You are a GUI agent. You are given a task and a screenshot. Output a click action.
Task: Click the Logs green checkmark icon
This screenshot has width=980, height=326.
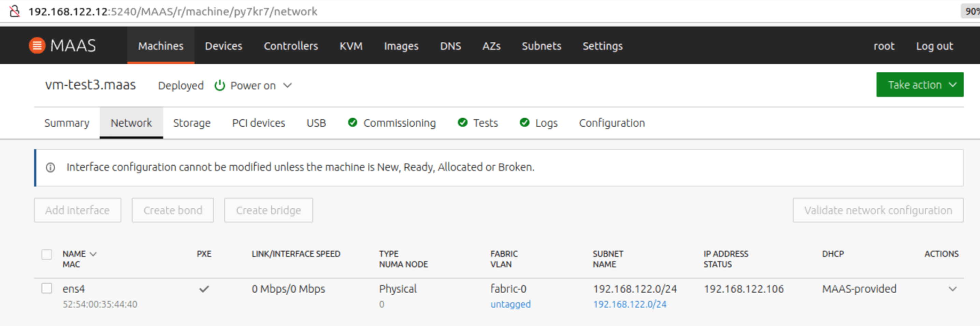point(524,123)
